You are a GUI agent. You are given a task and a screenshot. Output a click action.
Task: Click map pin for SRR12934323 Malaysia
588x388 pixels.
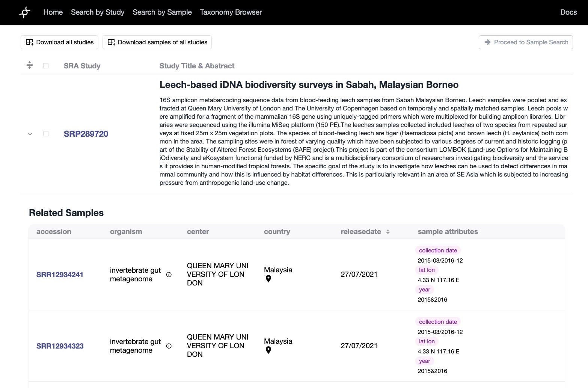point(268,350)
